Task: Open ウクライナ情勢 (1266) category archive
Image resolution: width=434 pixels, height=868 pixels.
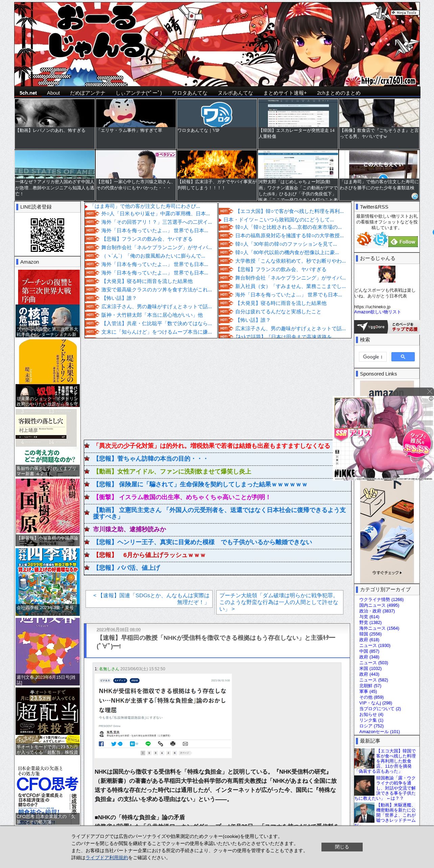Action: [381, 599]
